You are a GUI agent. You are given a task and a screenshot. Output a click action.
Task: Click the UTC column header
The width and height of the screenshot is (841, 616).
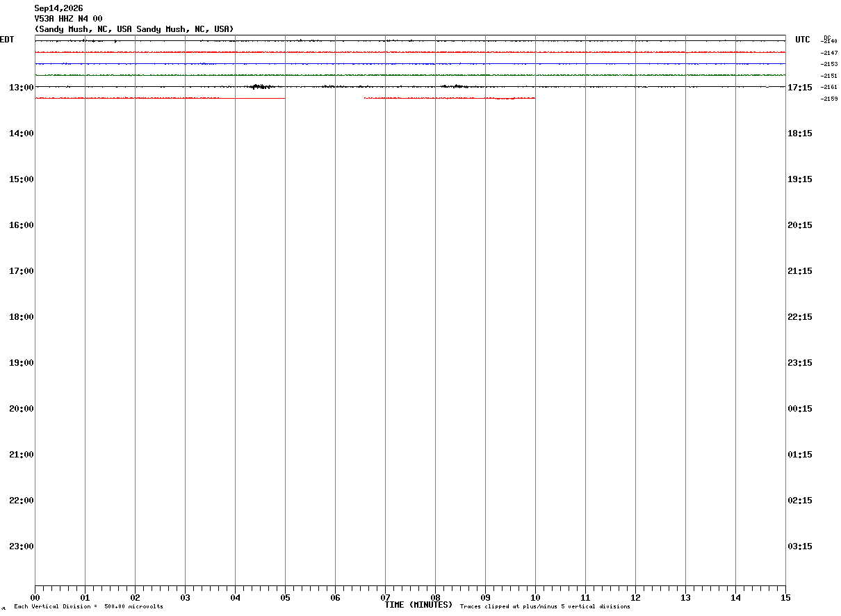(803, 40)
